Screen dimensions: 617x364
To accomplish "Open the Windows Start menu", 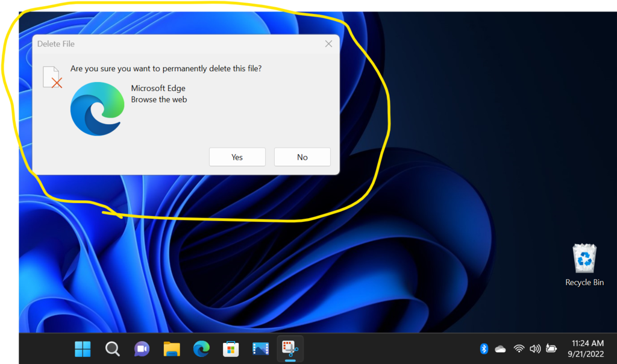I will pos(83,349).
